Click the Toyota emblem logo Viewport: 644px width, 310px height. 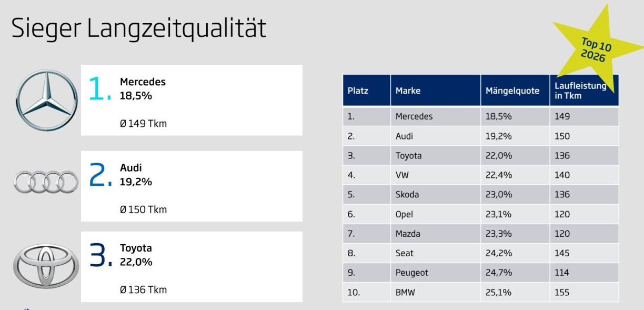(46, 265)
